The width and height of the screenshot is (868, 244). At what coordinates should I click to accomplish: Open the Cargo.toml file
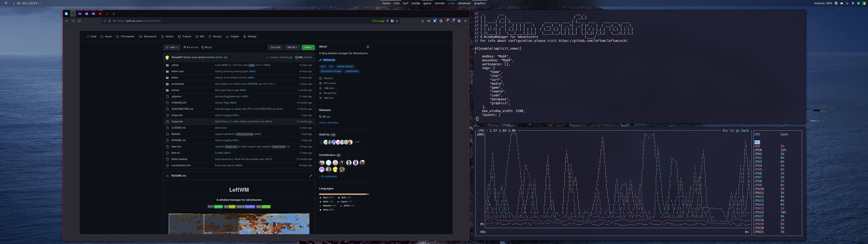[x=177, y=122]
